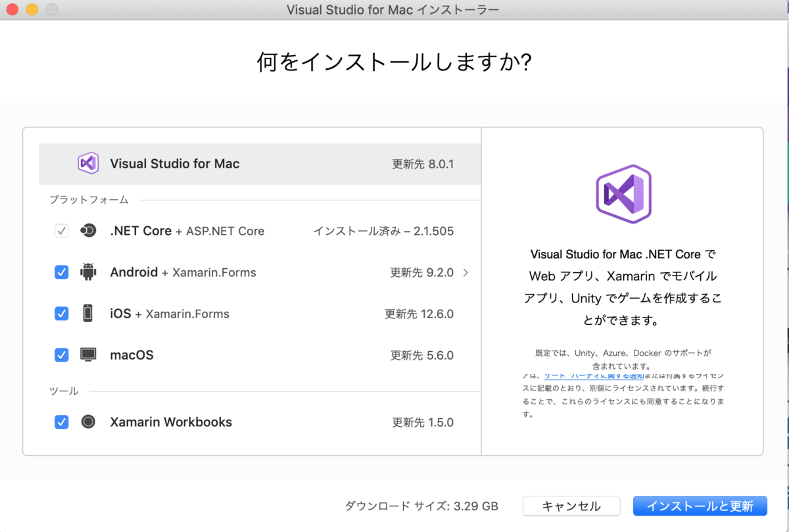Click the 'プラットフォーム' section header
Viewport: 789px width, 532px height.
coord(89,199)
